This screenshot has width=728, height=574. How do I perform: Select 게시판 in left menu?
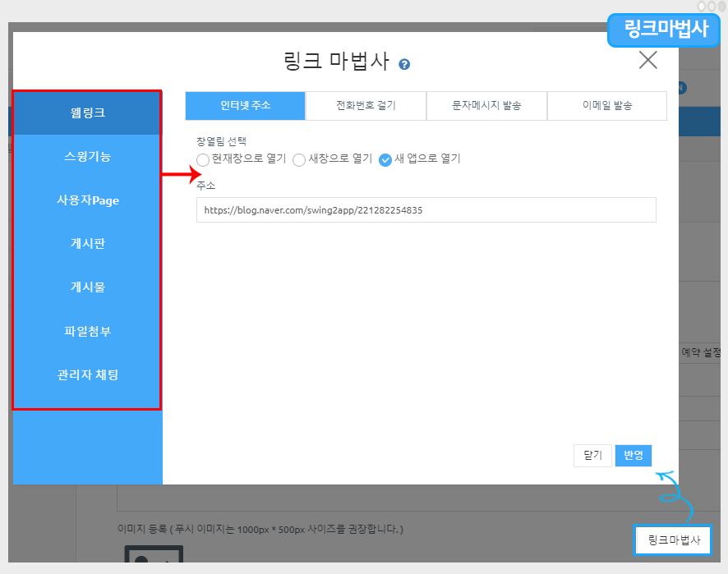87,244
